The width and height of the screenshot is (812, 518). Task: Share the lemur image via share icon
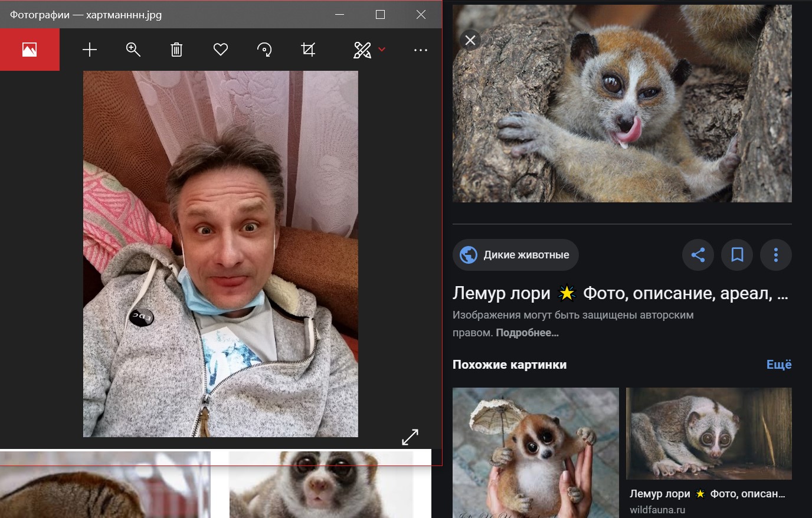698,255
